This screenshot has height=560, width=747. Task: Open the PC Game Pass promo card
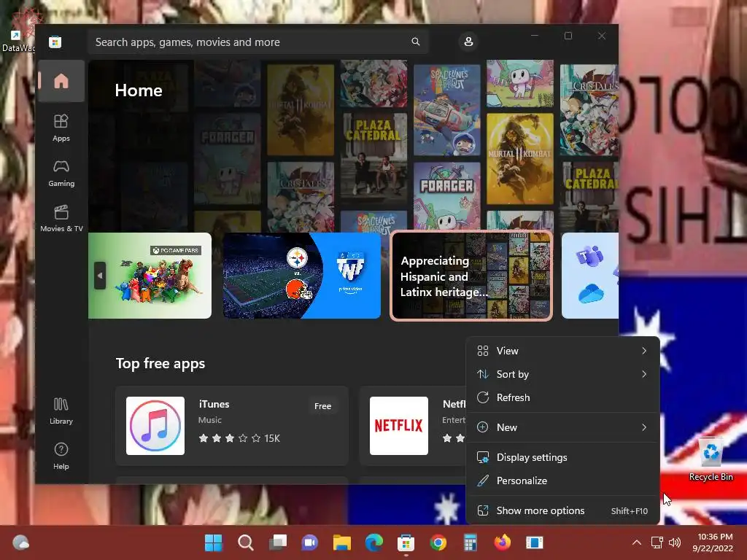(x=150, y=275)
